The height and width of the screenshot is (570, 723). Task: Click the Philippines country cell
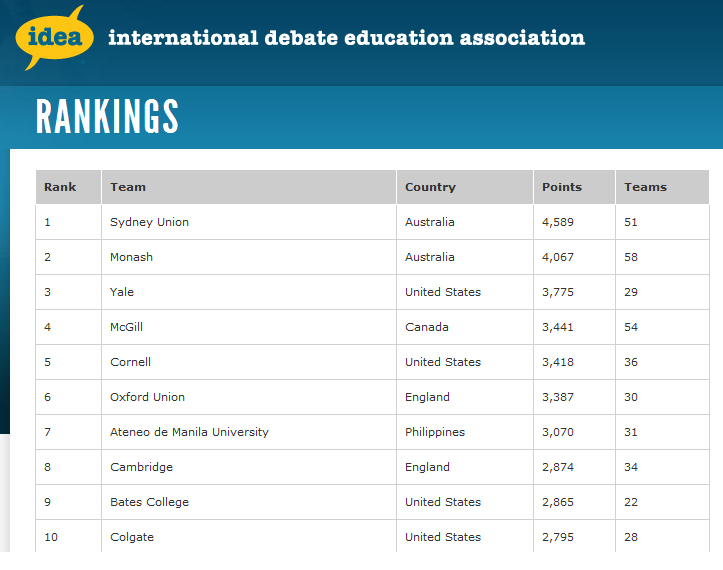(x=437, y=432)
